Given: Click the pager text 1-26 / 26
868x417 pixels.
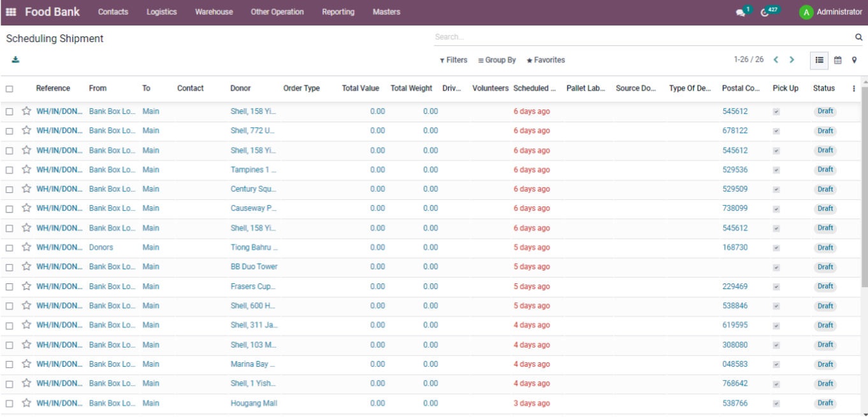Looking at the screenshot, I should point(749,60).
